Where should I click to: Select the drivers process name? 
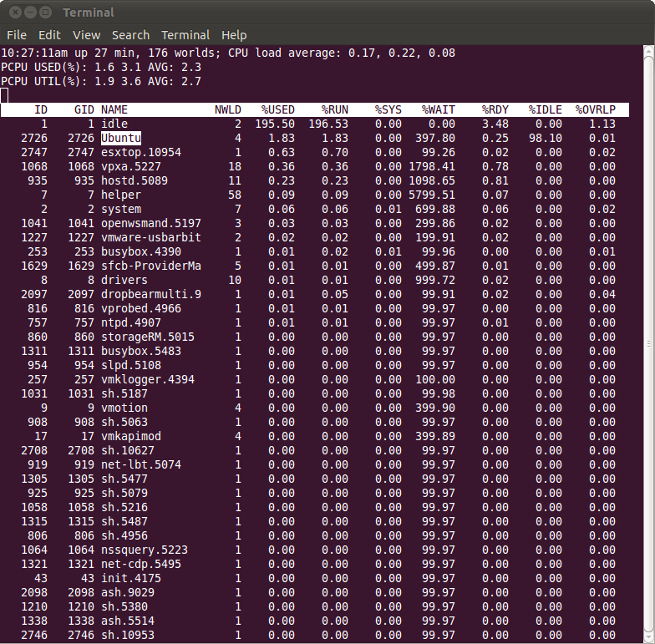pyautogui.click(x=124, y=281)
